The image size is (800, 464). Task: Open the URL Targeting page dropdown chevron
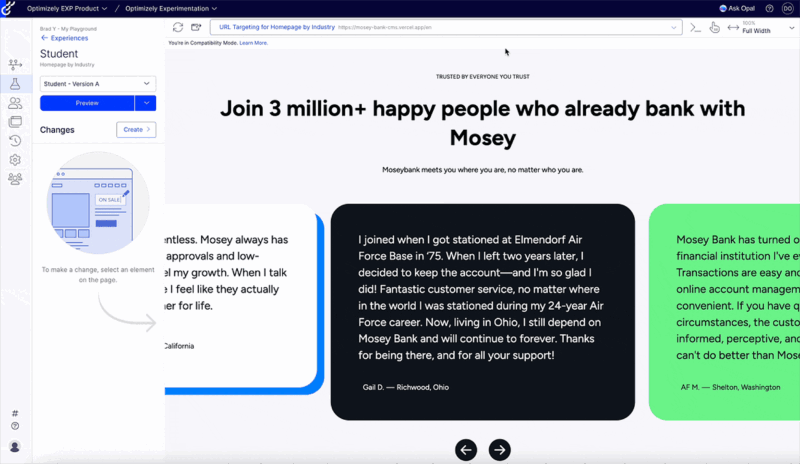[x=673, y=28]
